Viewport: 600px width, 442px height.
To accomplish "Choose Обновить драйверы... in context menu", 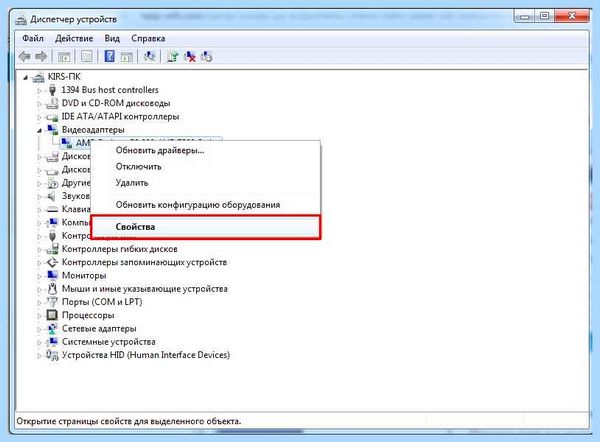I will [205, 150].
